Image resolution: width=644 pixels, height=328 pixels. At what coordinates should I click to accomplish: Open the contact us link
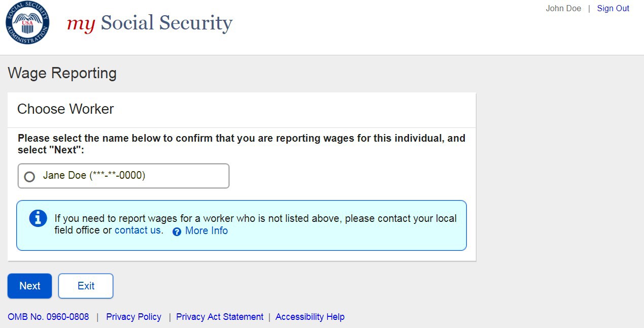[138, 231]
